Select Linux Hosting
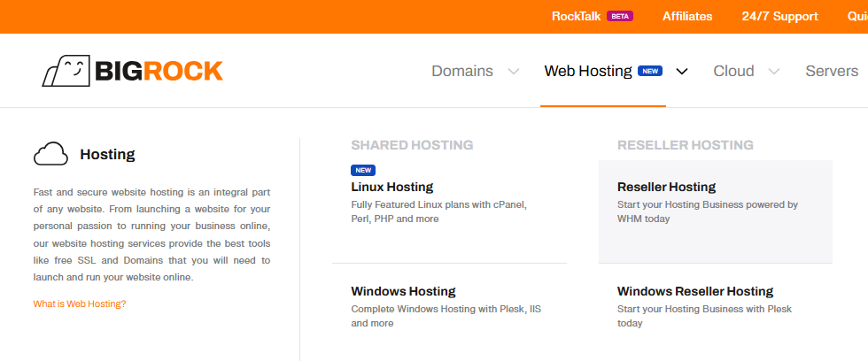This screenshot has height=361, width=868. tap(391, 187)
